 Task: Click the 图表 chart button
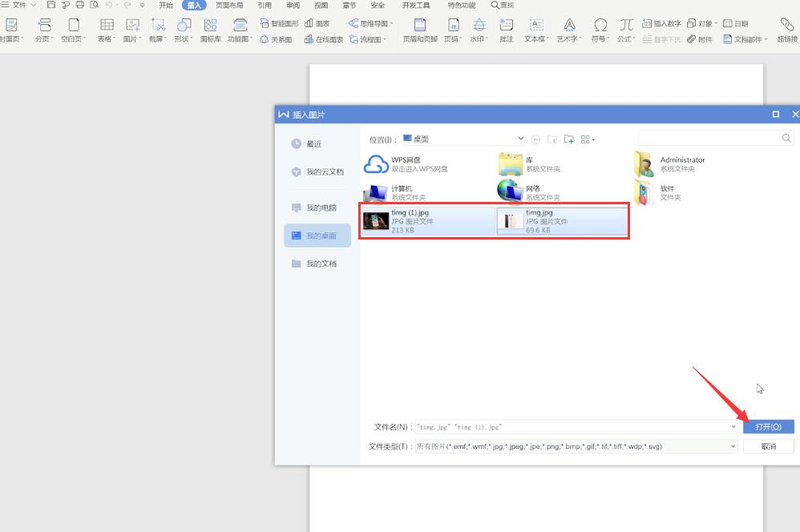317,23
